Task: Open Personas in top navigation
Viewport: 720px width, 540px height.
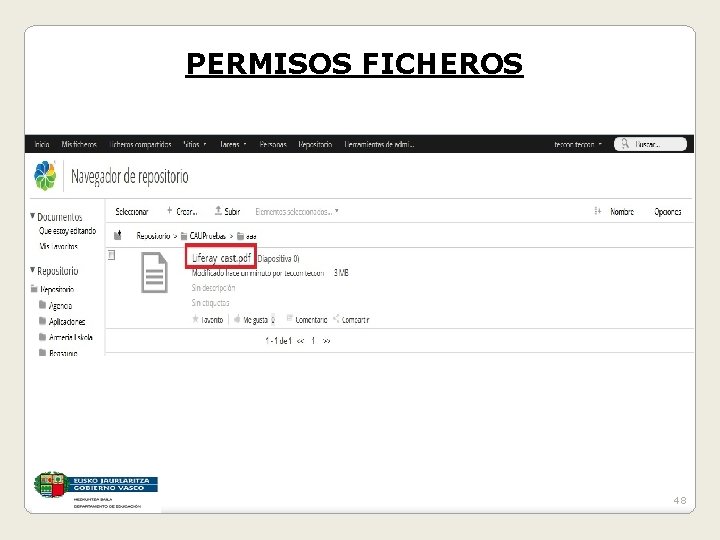Action: [x=273, y=144]
